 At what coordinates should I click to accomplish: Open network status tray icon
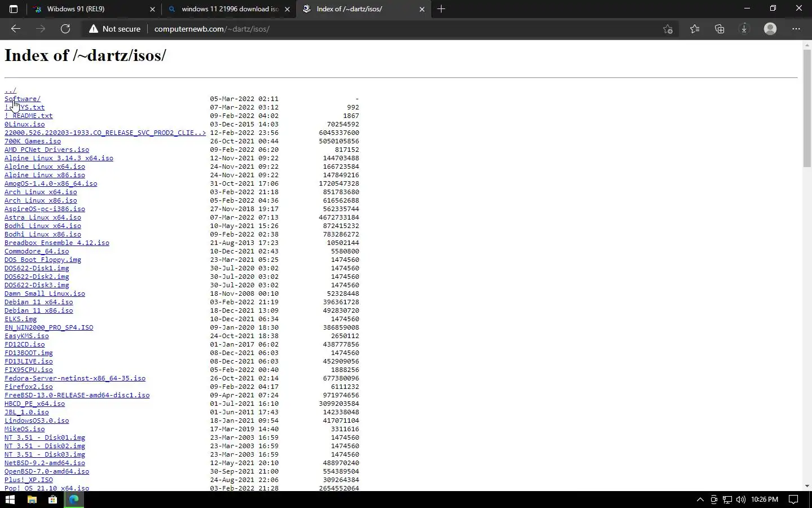727,500
